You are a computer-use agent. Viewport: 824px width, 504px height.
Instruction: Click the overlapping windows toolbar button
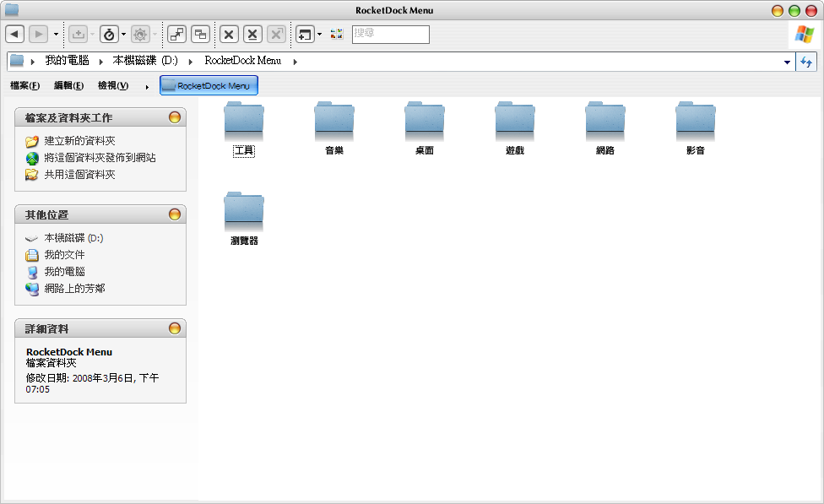tap(201, 35)
